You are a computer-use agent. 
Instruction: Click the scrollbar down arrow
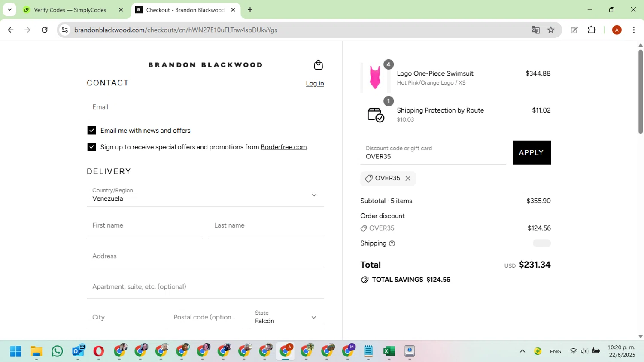(640, 336)
